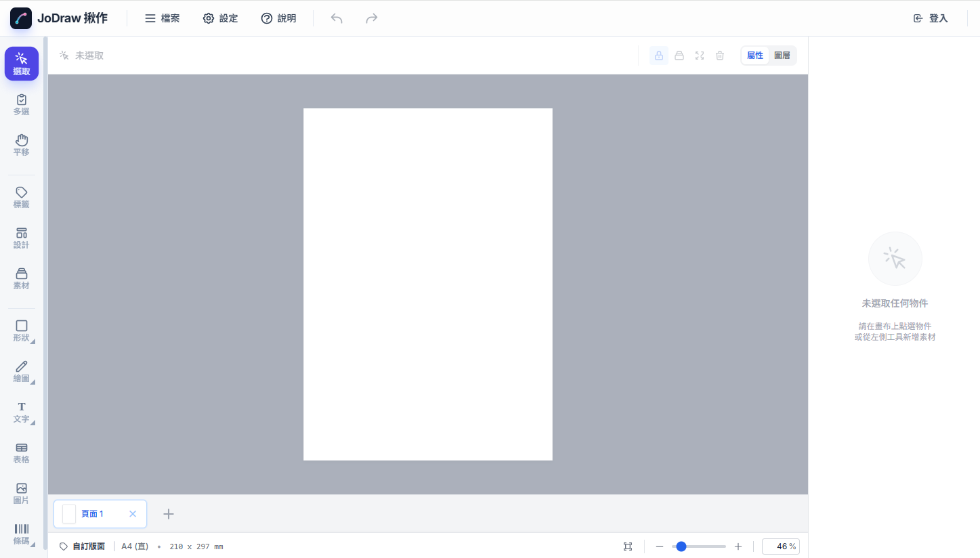
Task: Select the 表格 table tool
Action: coord(21,452)
